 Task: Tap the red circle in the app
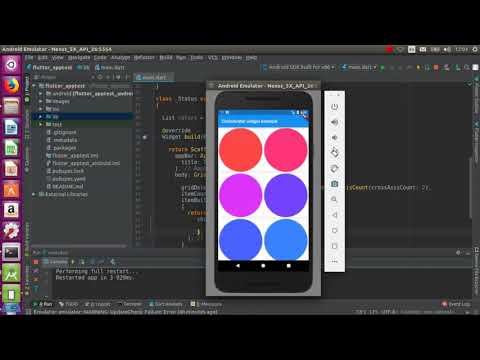pyautogui.click(x=240, y=150)
